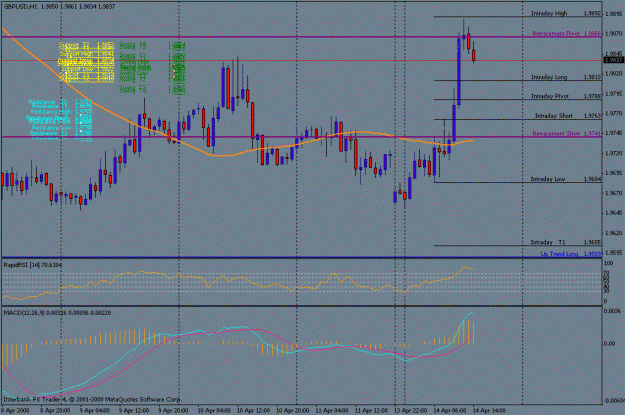Click the 13 Apr 22:00 time label
Image resolution: width=625 pixels, height=415 pixels.
coord(411,410)
